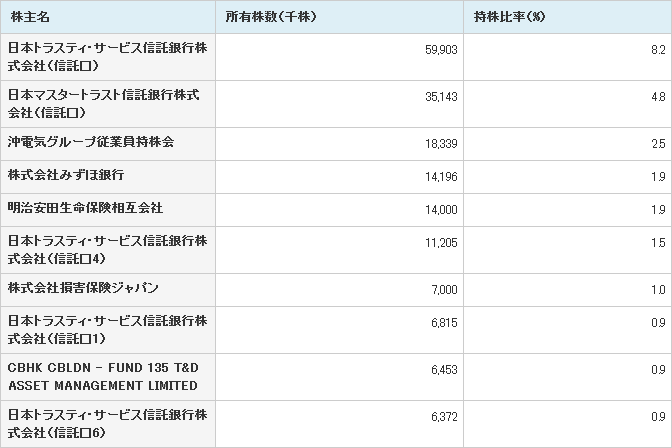The height and width of the screenshot is (448, 672).
Task: Click CBHK CBLDN FUND 135 shareholder cell
Action: [x=108, y=377]
